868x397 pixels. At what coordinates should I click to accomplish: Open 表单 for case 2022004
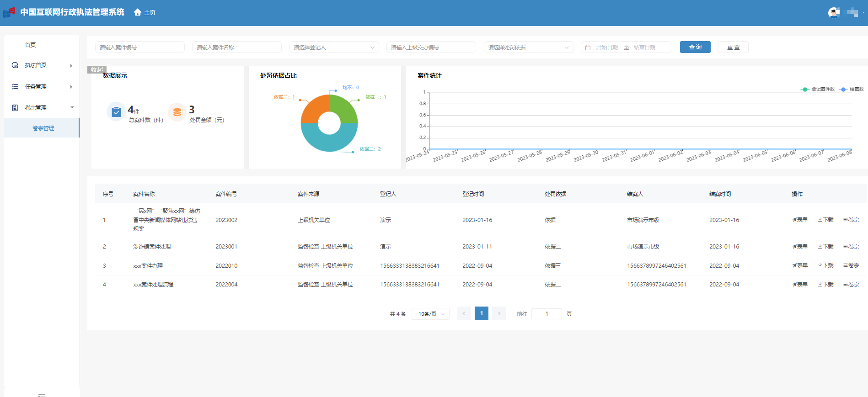pyautogui.click(x=800, y=285)
